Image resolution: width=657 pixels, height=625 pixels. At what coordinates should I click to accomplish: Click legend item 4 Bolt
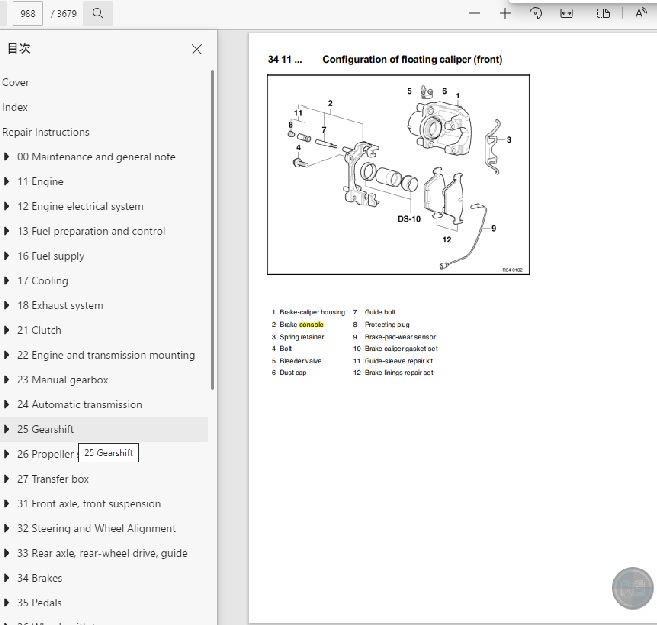[282, 349]
